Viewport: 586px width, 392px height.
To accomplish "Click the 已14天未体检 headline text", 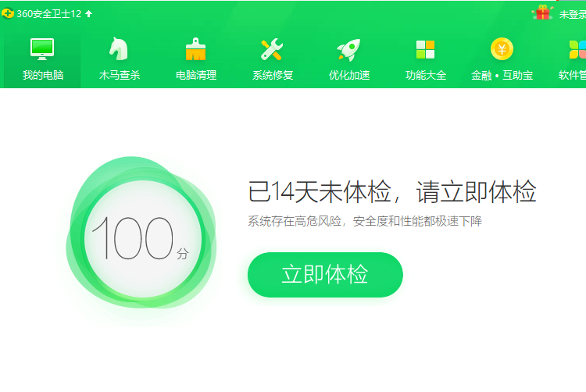I will [x=391, y=192].
